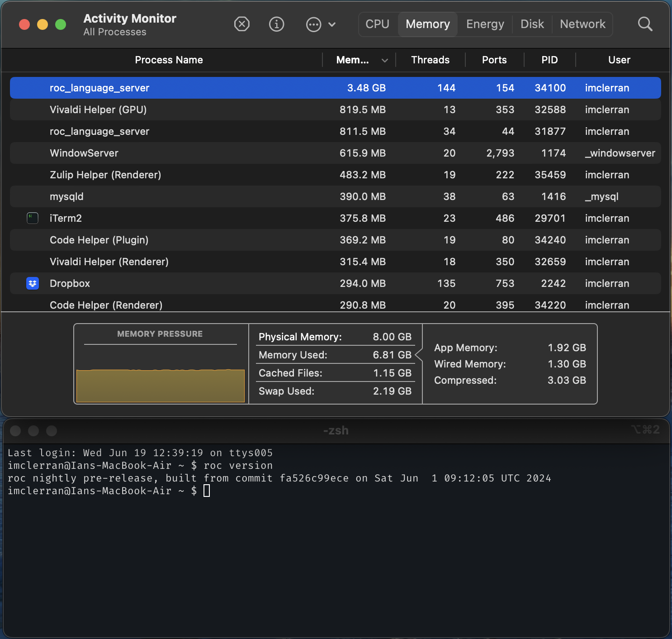Click the Memory Pressure graph
Screen dimensions: 672x639
coord(161,386)
